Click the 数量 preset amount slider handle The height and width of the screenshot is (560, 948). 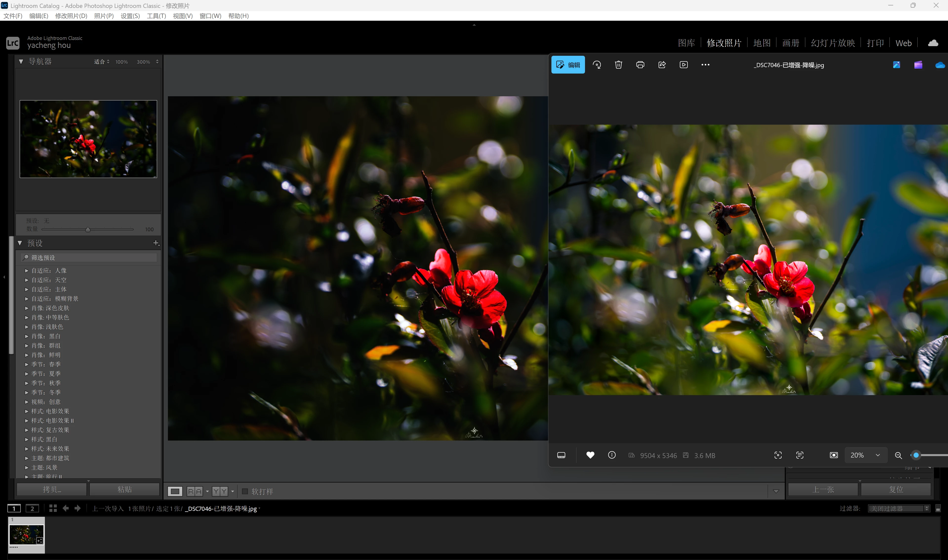point(88,230)
